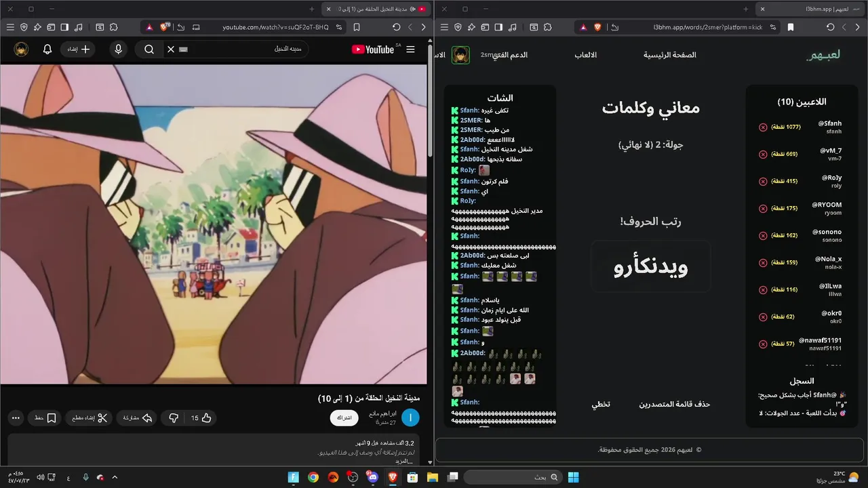The width and height of the screenshot is (868, 488).
Task: Open extensions puzzle icon in YouTube window
Action: point(113,27)
